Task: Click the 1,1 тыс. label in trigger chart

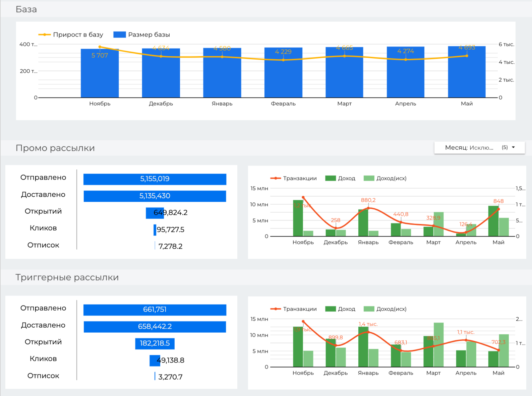Action: click(466, 332)
